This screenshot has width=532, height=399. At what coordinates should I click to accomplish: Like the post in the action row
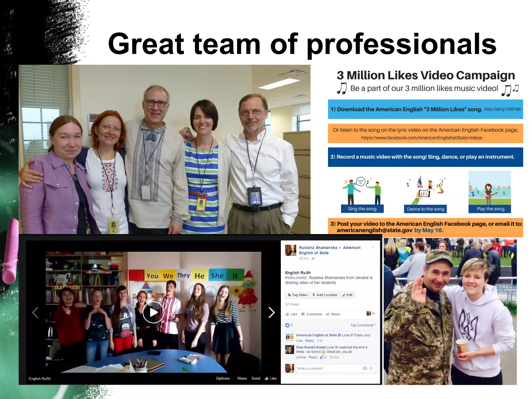click(291, 314)
